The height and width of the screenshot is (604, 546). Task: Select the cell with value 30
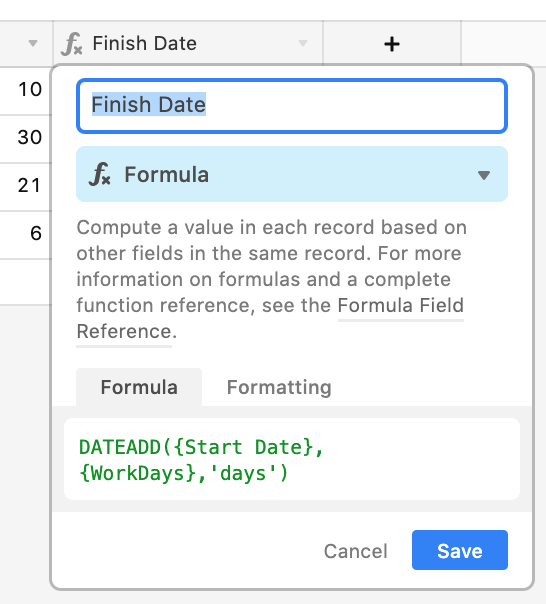pos(26,139)
